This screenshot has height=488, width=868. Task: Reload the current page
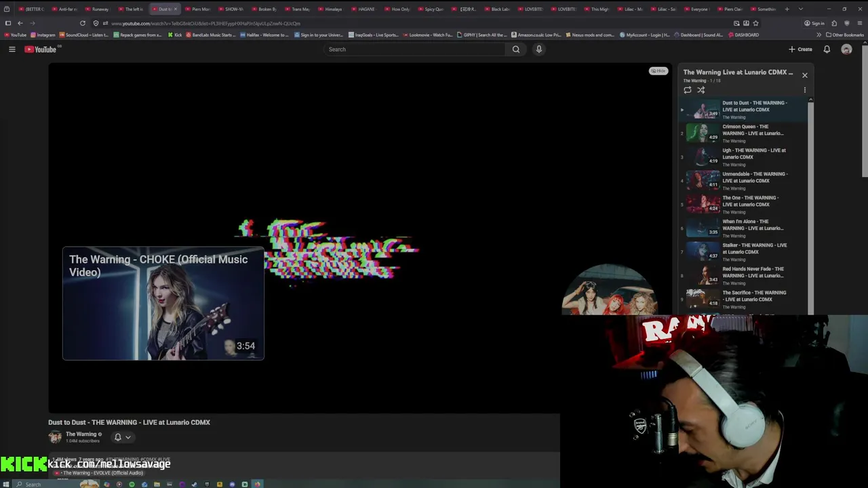[x=83, y=23]
